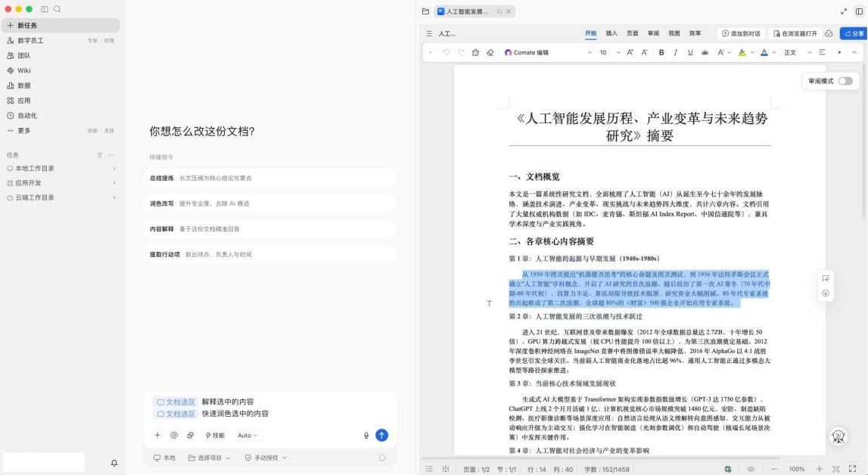Click the emoji reaction icon beside selection
The width and height of the screenshot is (868, 475).
826,293
